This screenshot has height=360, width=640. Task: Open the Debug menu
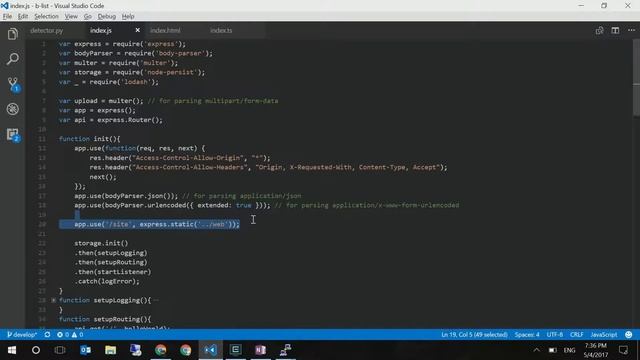coord(107,16)
